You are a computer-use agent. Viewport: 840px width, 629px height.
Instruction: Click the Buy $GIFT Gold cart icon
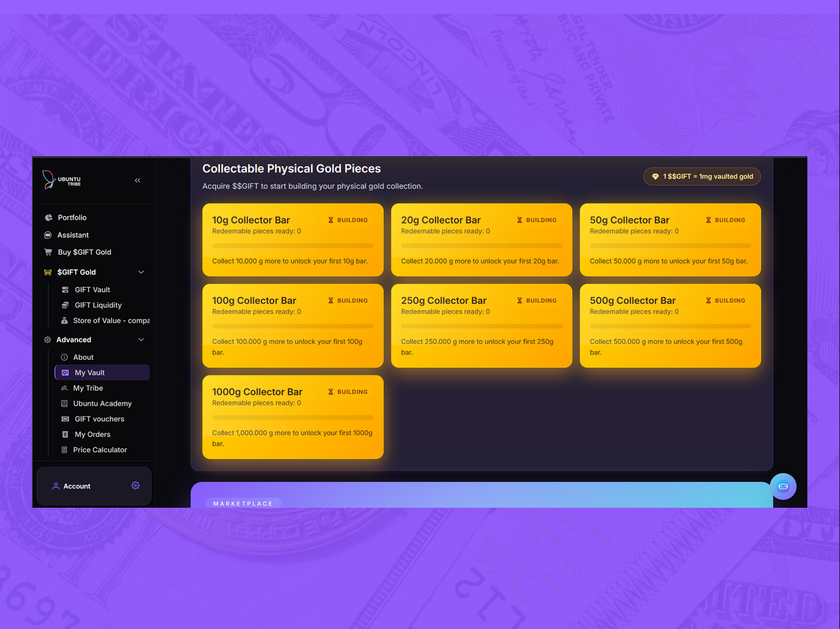click(48, 252)
